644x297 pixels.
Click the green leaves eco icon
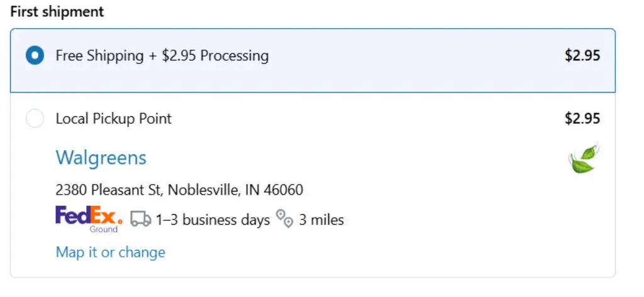pyautogui.click(x=583, y=158)
